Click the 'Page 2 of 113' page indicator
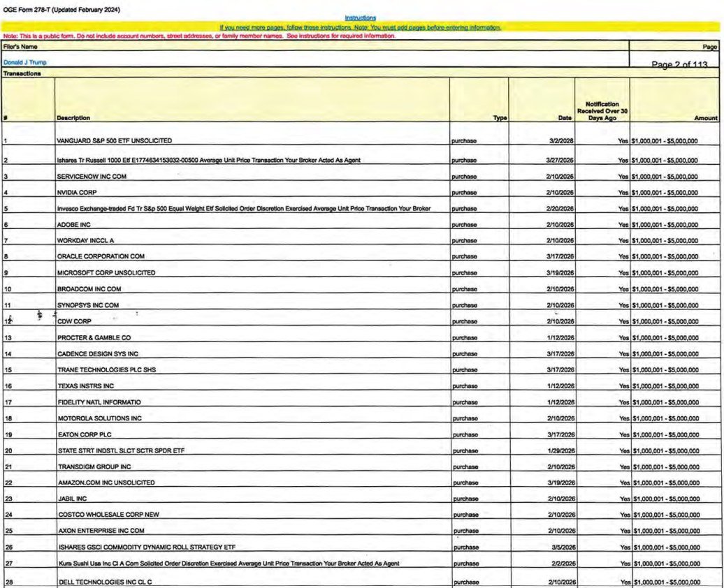The width and height of the screenshot is (724, 588). tap(679, 65)
